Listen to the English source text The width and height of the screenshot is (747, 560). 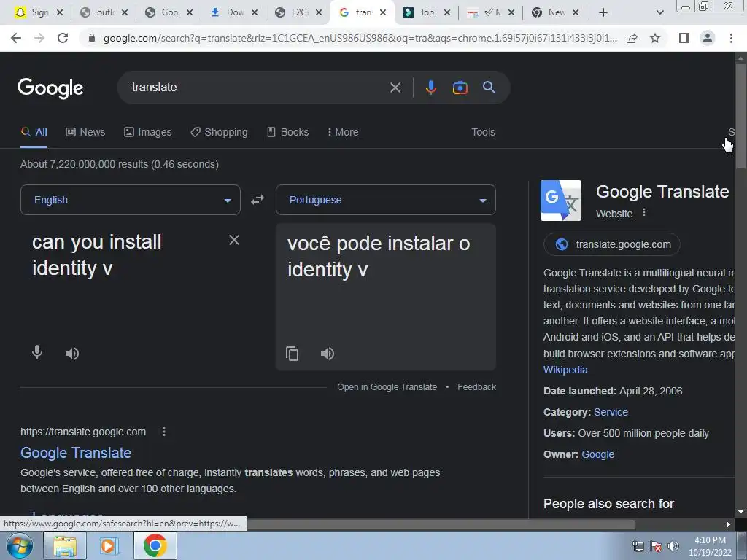(72, 354)
